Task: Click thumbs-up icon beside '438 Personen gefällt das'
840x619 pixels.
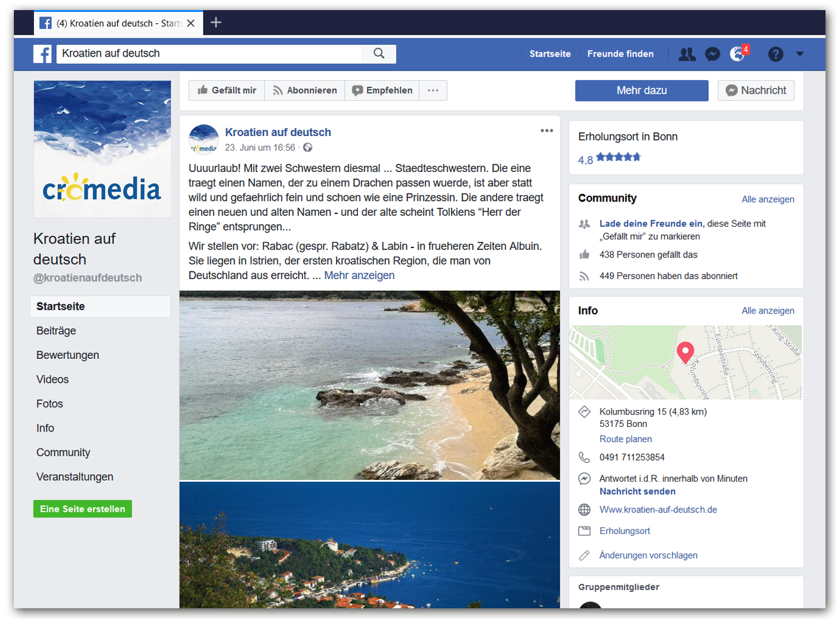Action: [584, 255]
